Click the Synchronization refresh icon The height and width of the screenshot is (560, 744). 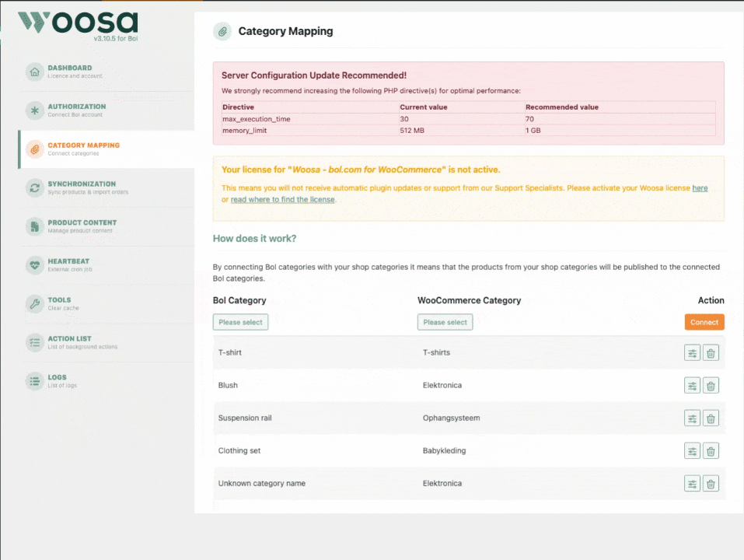point(35,188)
